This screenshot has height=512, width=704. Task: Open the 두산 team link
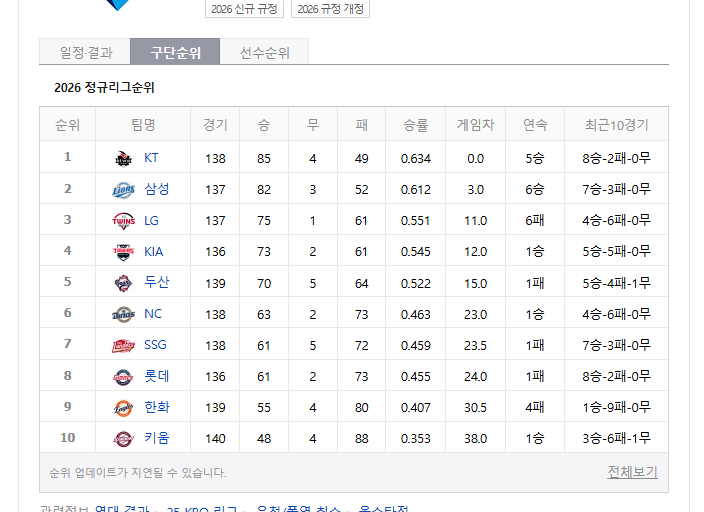point(156,282)
